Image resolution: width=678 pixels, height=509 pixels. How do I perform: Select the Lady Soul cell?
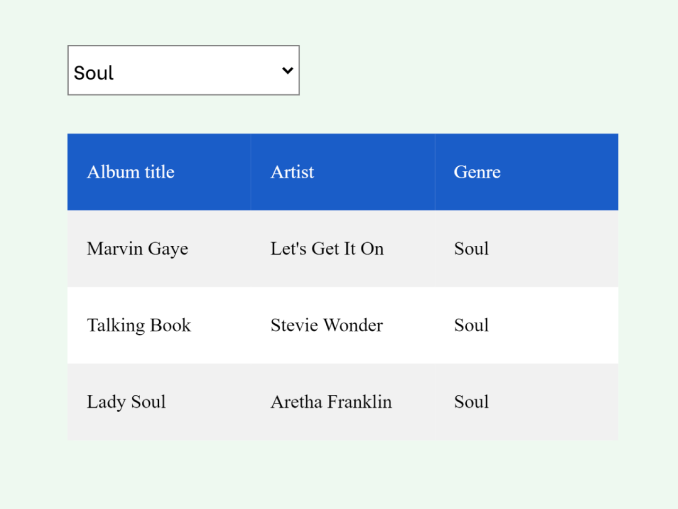[126, 402]
